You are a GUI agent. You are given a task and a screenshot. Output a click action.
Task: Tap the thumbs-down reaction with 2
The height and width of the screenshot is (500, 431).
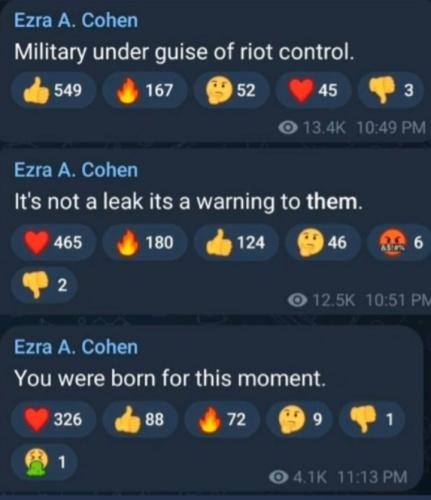pos(44,285)
